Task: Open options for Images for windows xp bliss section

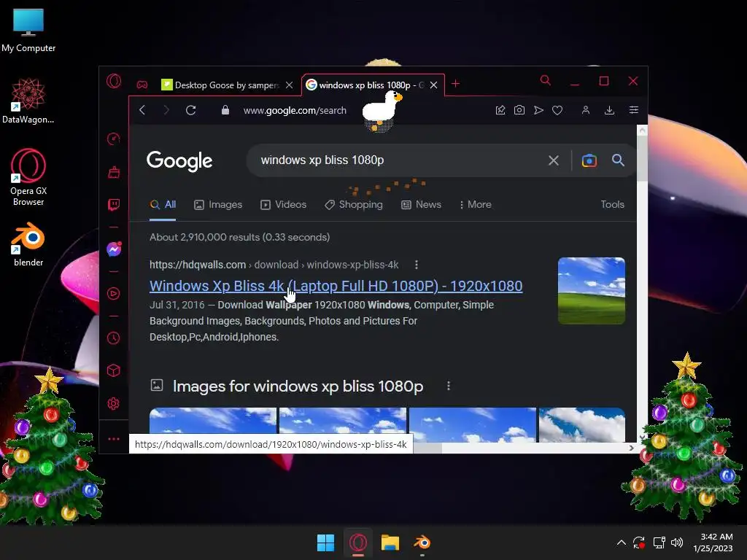Action: 449,386
